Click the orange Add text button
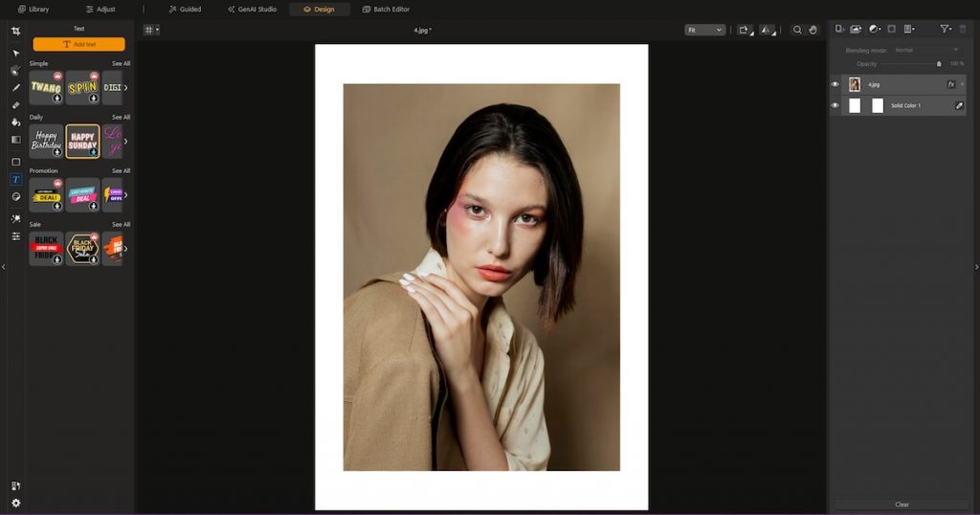This screenshot has width=980, height=515. 78,44
